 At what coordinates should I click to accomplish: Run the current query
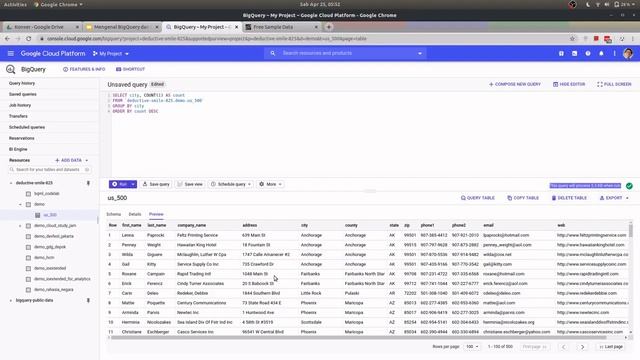pyautogui.click(x=120, y=184)
